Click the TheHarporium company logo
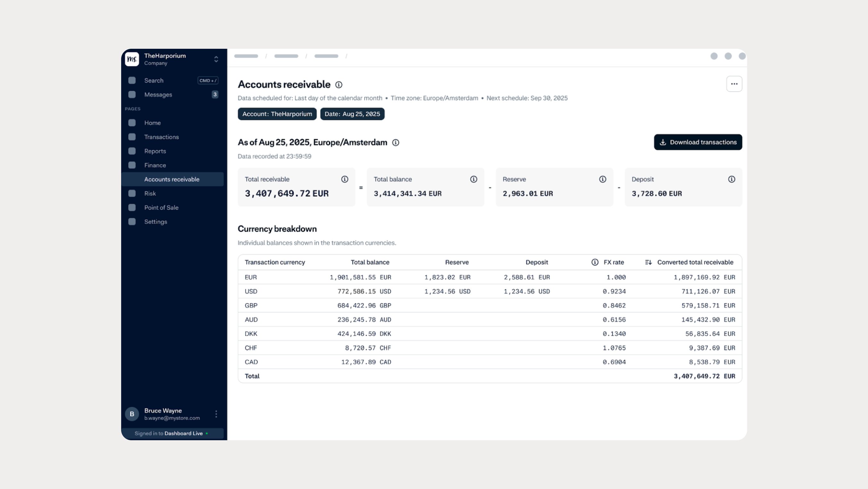 [x=132, y=59]
